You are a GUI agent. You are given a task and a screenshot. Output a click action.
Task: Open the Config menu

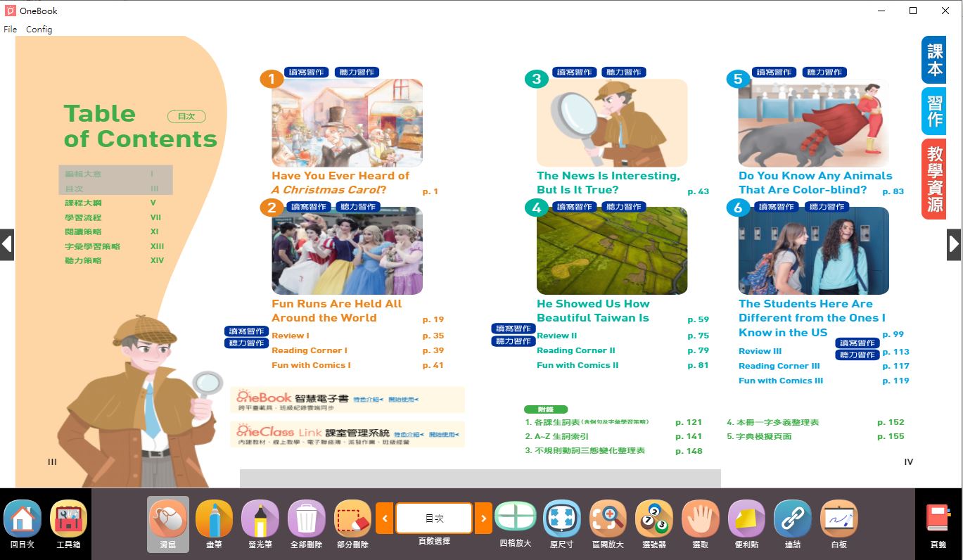point(39,30)
